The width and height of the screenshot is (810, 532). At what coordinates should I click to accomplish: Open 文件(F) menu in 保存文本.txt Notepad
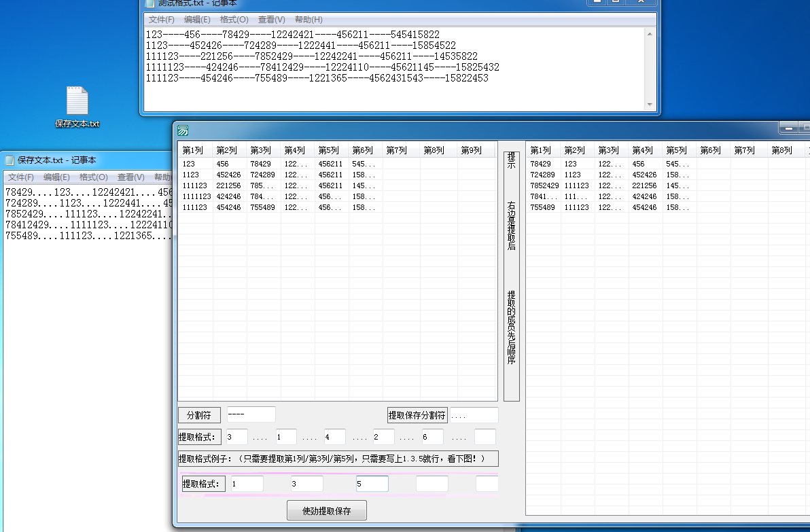pyautogui.click(x=20, y=177)
